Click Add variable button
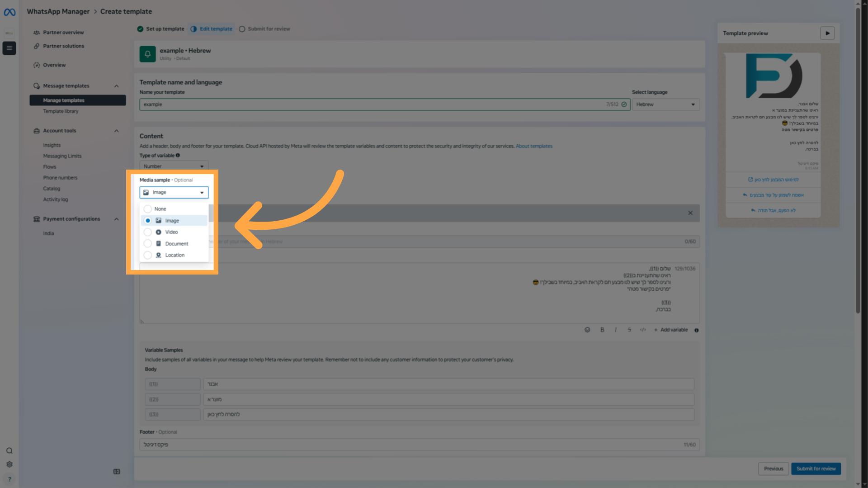 tap(671, 330)
